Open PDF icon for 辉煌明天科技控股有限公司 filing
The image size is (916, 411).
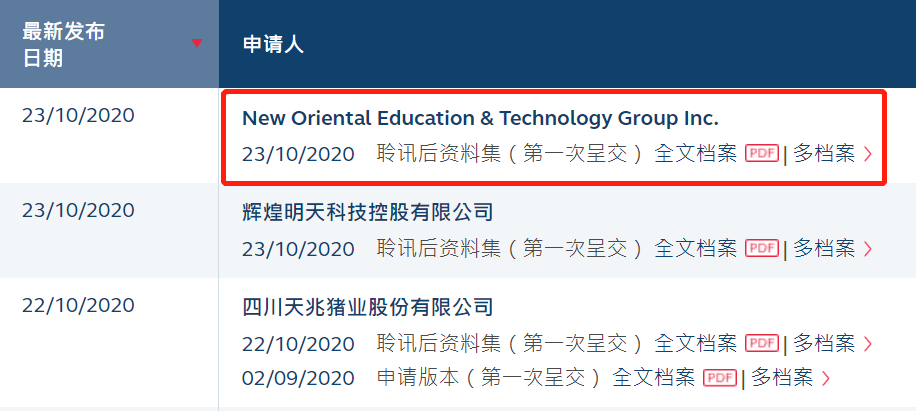(x=762, y=248)
